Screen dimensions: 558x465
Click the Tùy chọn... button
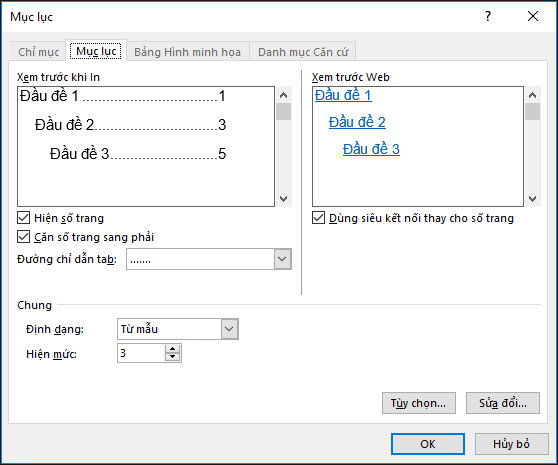click(x=418, y=403)
